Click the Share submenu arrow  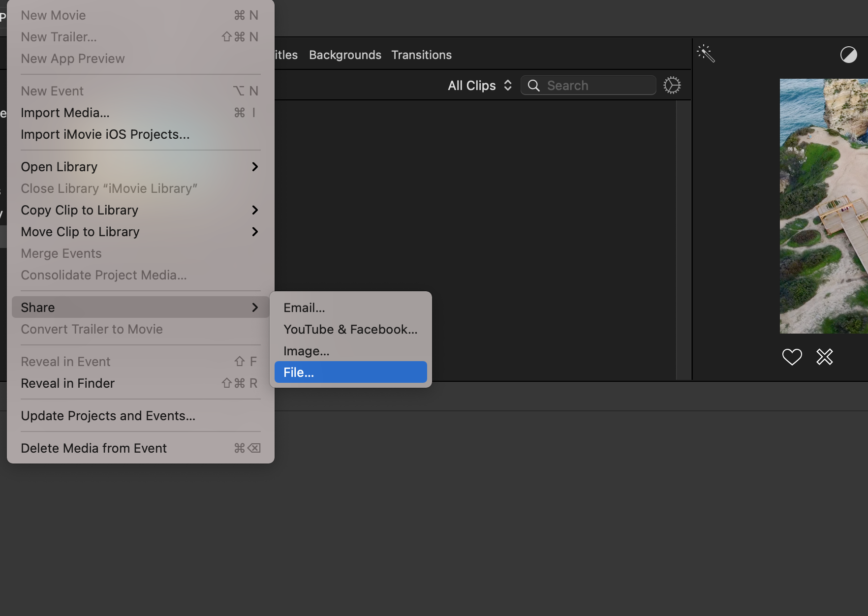pyautogui.click(x=255, y=307)
